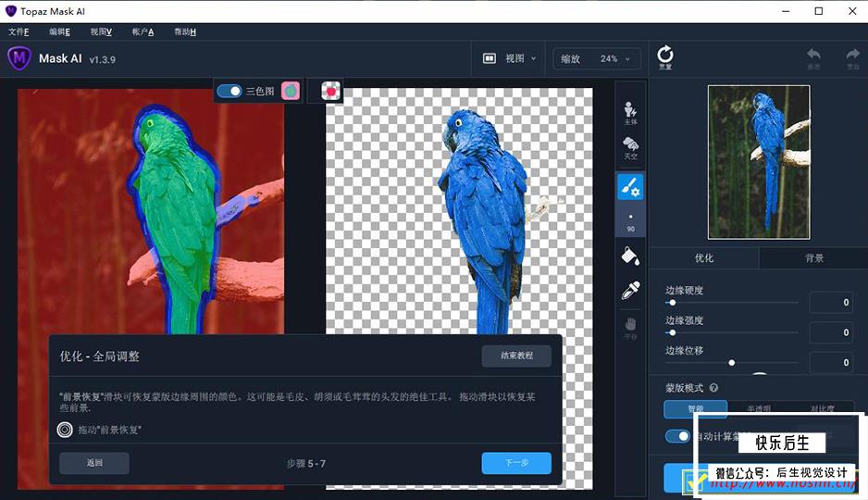Select the 智能 mask mode
Screen dimensions: 868x500
pos(695,408)
